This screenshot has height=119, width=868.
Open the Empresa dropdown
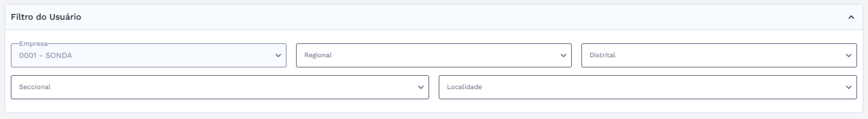coord(148,55)
